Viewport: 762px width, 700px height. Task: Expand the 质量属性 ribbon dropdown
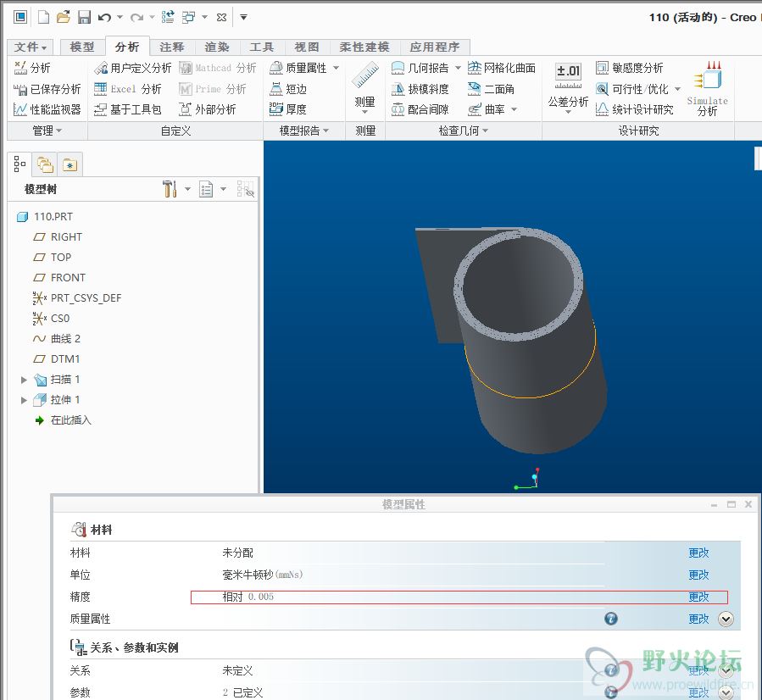(337, 68)
